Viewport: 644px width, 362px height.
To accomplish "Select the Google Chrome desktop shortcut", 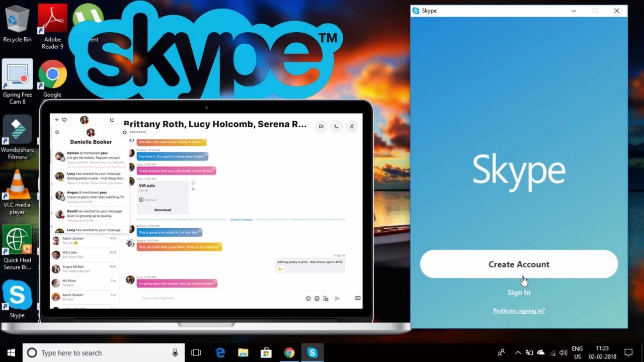I will (52, 79).
